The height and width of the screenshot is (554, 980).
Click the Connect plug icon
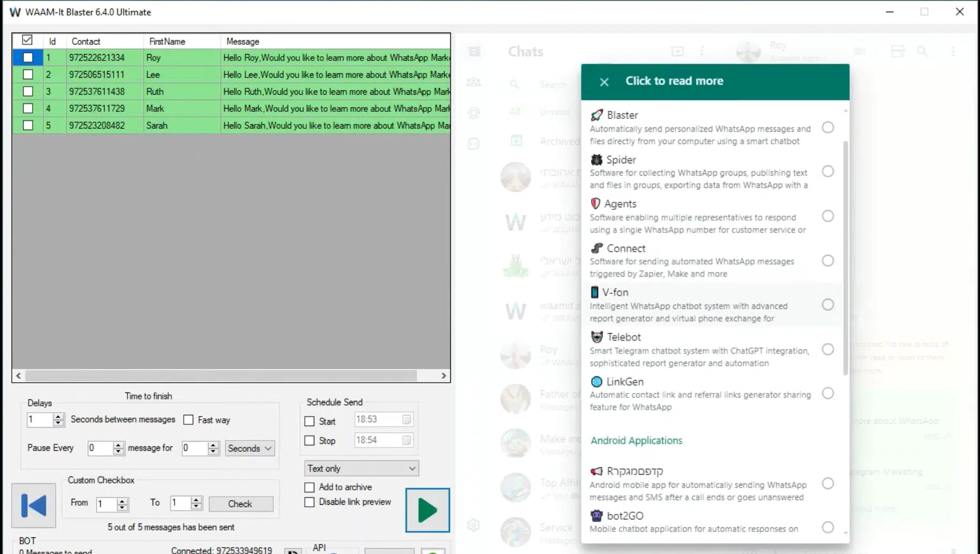pos(597,248)
